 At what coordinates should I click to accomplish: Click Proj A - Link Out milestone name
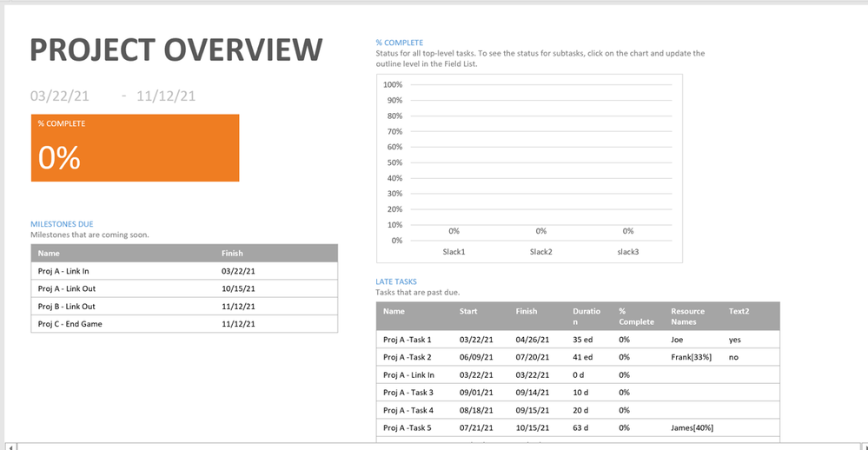(66, 289)
